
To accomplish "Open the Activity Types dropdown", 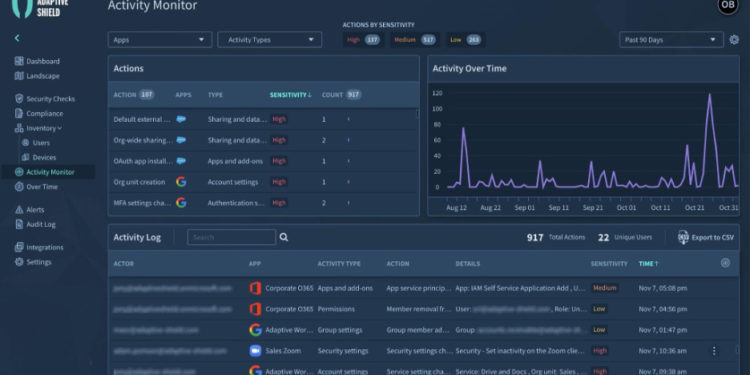I will click(270, 40).
